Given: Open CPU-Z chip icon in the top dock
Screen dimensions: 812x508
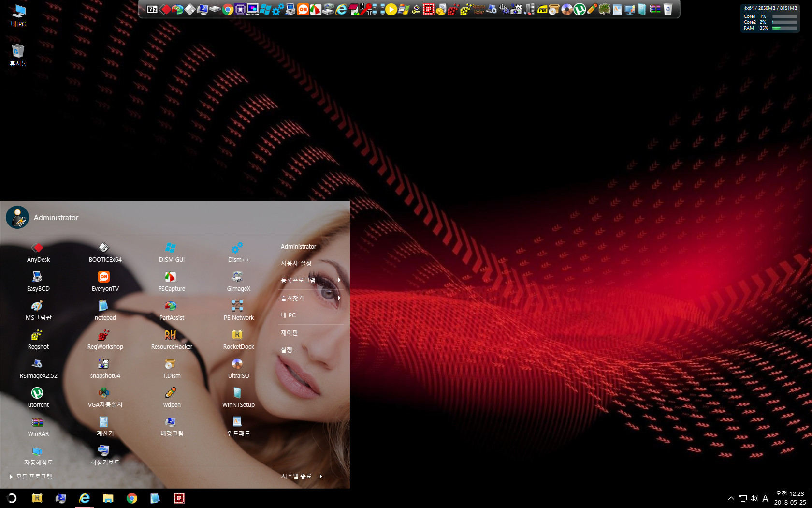Looking at the screenshot, I should tap(240, 9).
